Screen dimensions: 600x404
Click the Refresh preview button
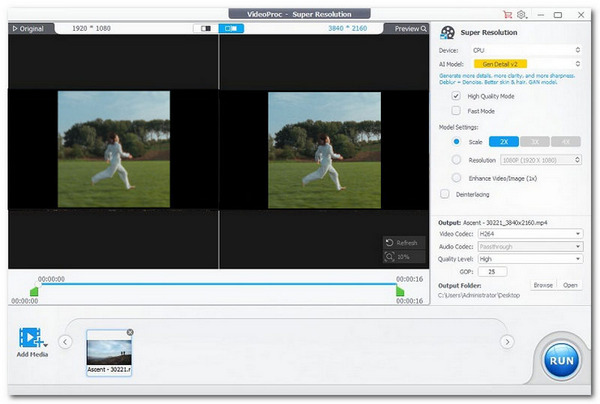point(404,243)
